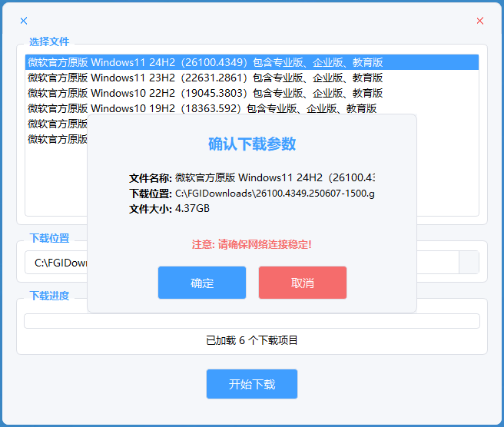Click the 文件大小 4.37GB text

pos(192,208)
